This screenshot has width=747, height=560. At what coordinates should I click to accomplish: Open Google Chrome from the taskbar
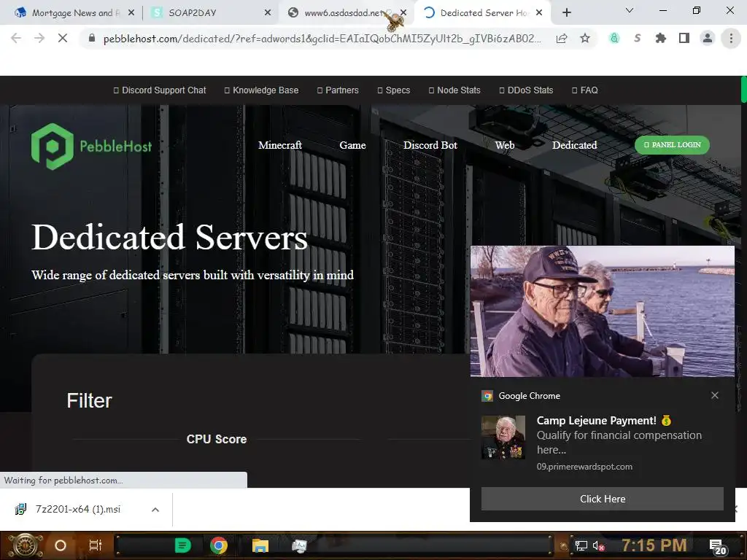pyautogui.click(x=219, y=545)
